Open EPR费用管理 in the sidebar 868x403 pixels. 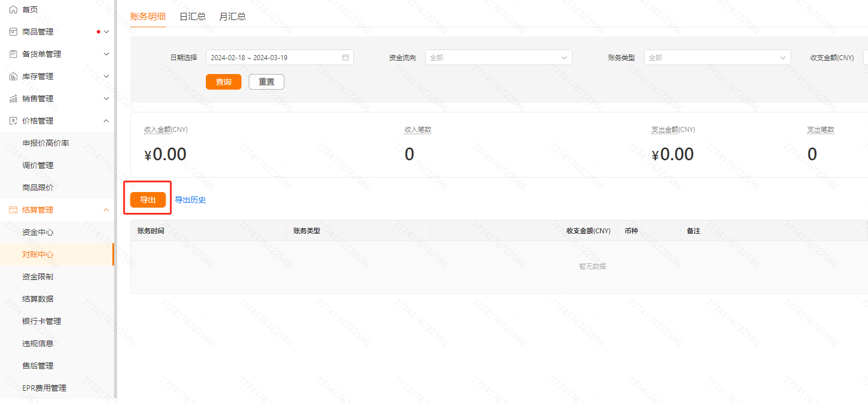(44, 388)
